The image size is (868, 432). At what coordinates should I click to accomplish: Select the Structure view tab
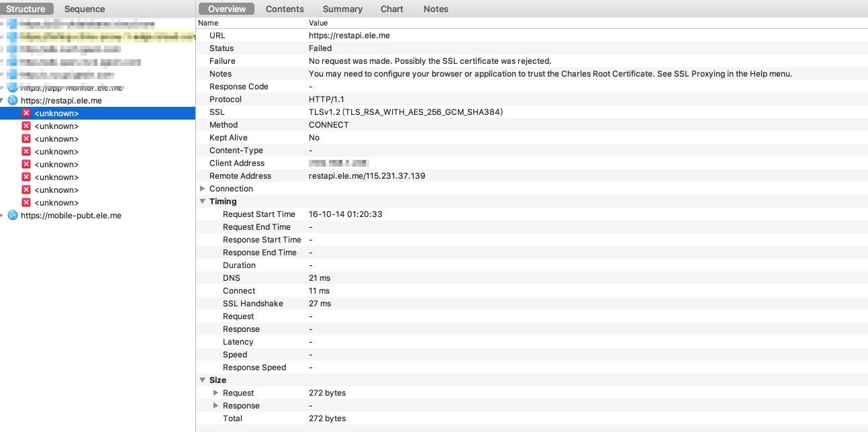[x=26, y=9]
